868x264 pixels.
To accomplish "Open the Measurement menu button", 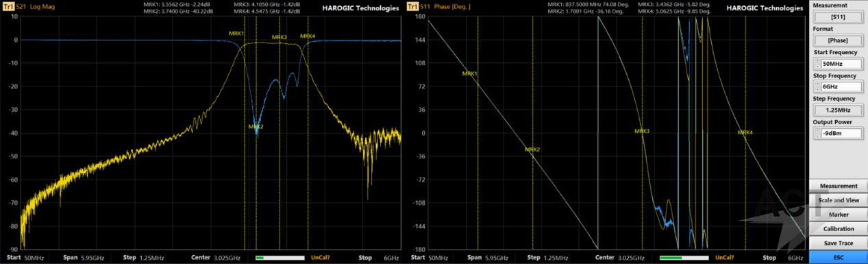I will pos(839,186).
